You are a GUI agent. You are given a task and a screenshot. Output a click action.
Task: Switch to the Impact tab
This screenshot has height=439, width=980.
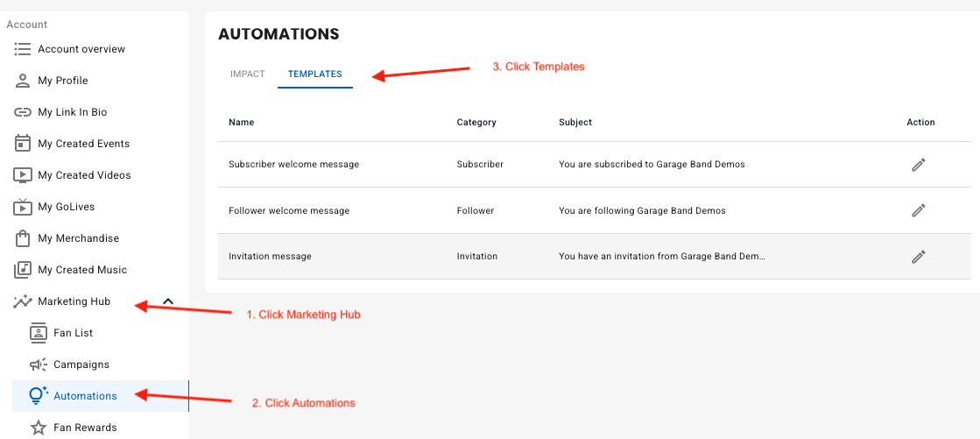[x=247, y=74]
